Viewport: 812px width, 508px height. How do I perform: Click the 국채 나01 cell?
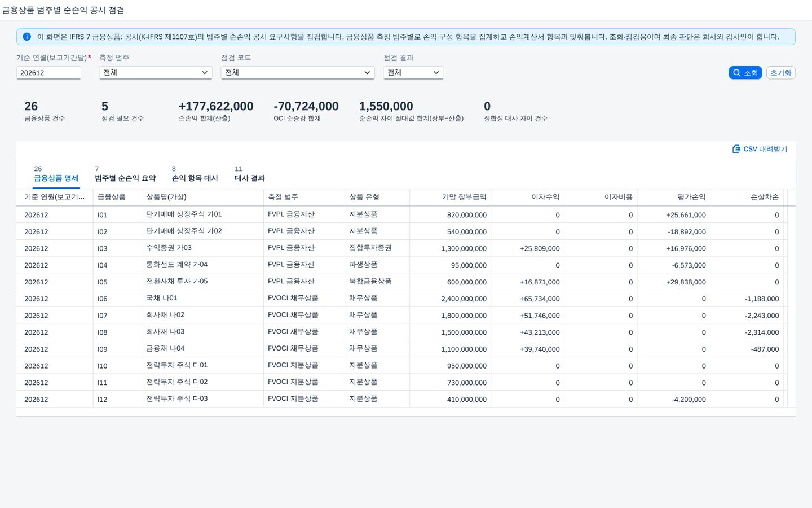(202, 298)
